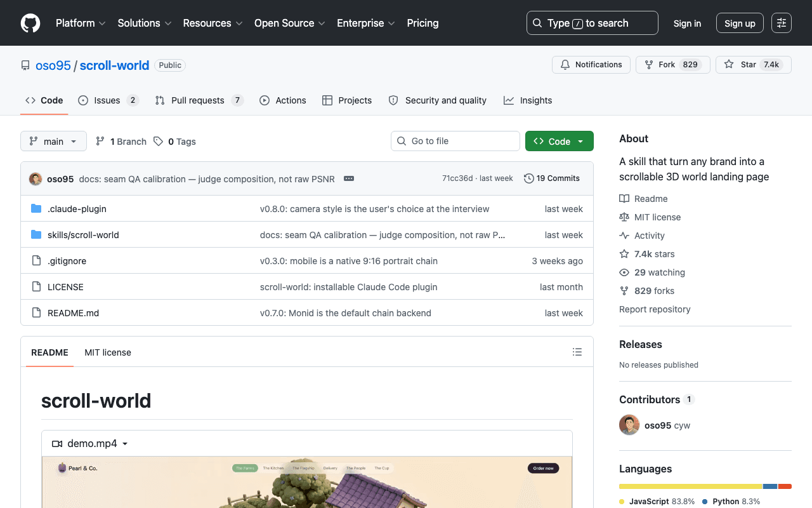Open the main branch selector dropdown
This screenshot has width=812, height=508.
53,141
